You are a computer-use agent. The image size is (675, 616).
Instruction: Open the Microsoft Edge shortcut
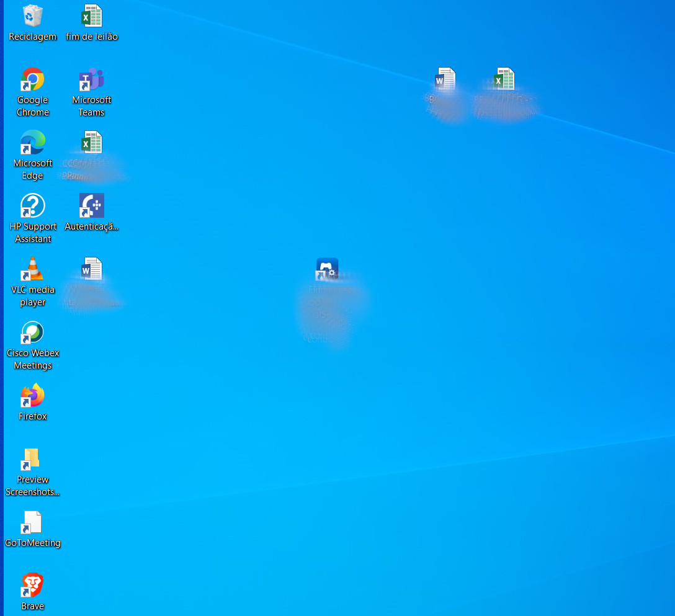[x=33, y=143]
